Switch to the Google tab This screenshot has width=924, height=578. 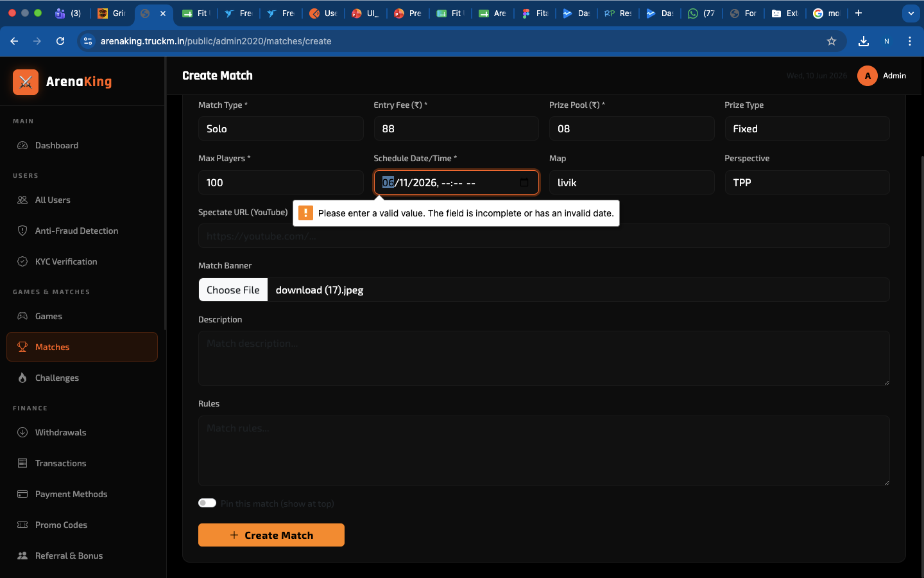(827, 13)
